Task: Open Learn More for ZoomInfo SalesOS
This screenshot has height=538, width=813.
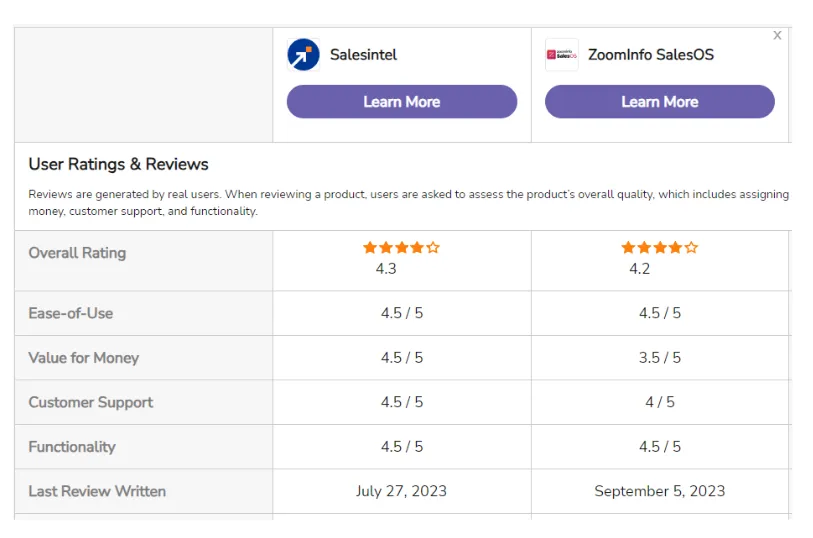Action: tap(660, 102)
